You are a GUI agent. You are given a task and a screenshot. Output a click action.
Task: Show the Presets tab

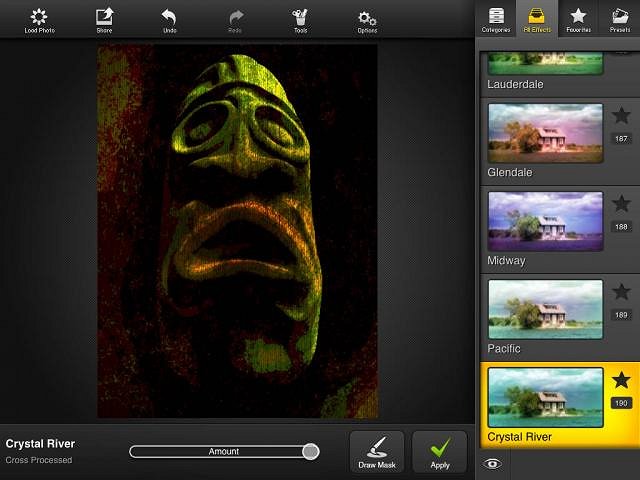(x=619, y=19)
